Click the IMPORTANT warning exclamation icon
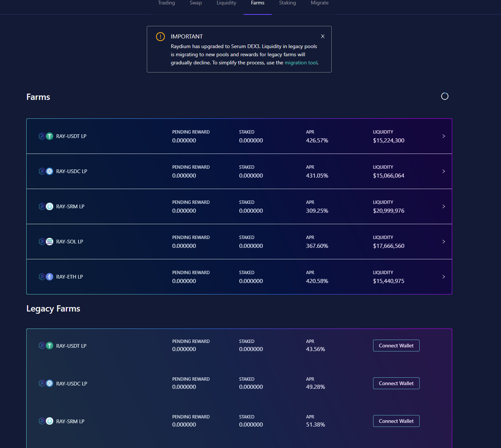The height and width of the screenshot is (448, 501). point(160,37)
